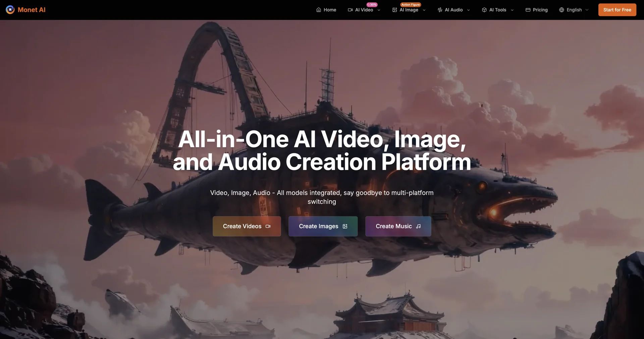Open the English language selector
Screen dimensions: 644x339
click(574, 10)
